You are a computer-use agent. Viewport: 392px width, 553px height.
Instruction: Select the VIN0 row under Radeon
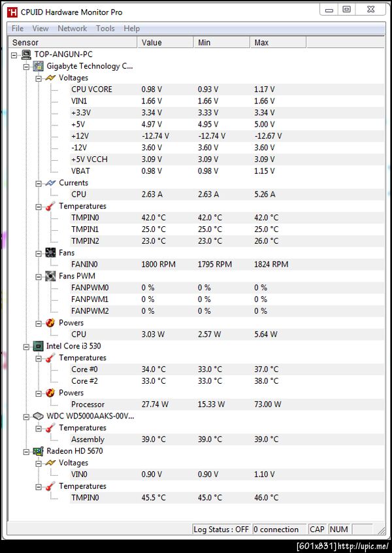click(x=227, y=475)
